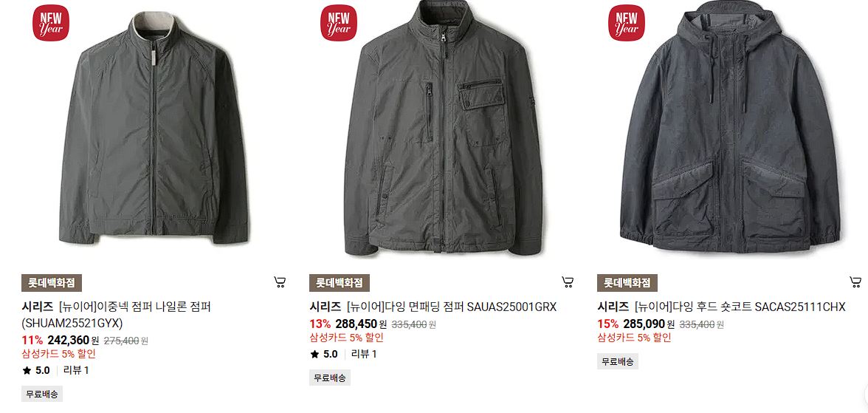The image size is (868, 413).
Task: Click star rating of 면패딩 점퍼 product
Action: click(325, 354)
